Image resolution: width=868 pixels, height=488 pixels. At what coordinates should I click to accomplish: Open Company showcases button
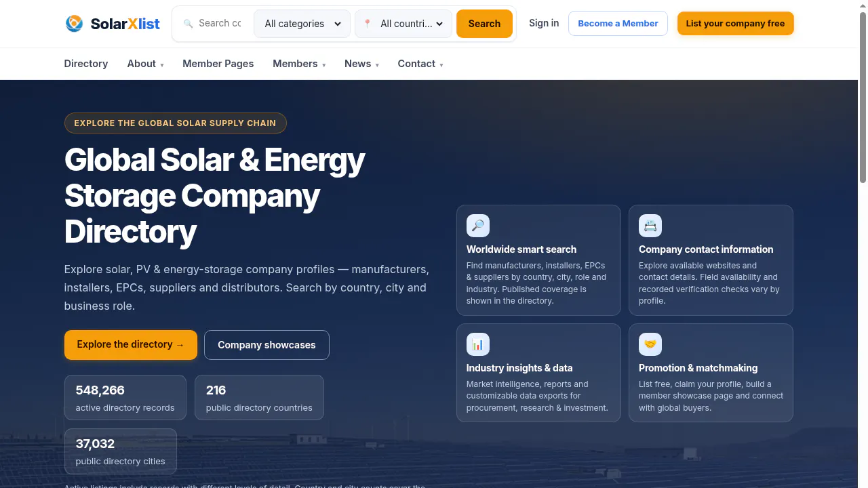click(267, 345)
